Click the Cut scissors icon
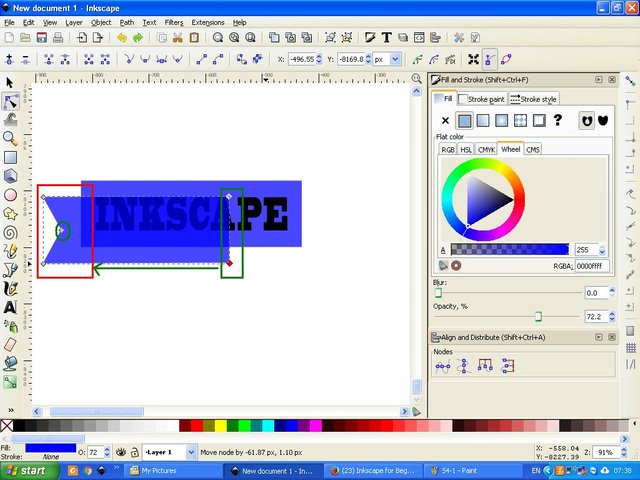 click(x=177, y=38)
